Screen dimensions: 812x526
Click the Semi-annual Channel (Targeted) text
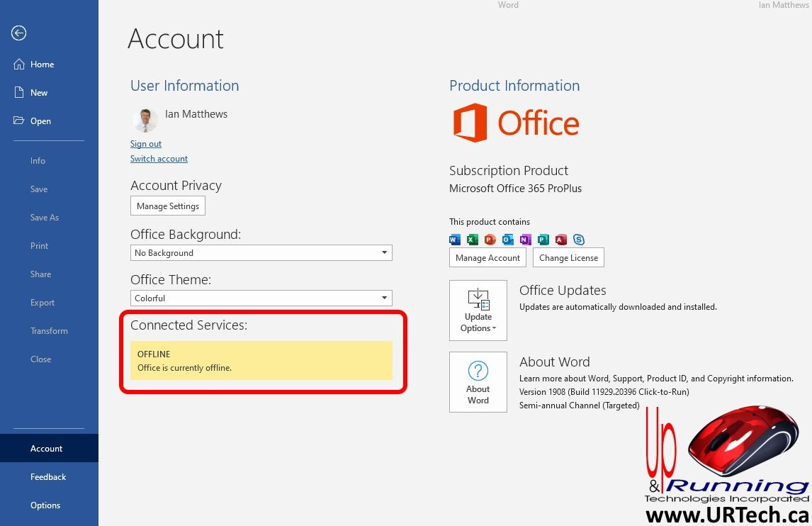coord(580,405)
